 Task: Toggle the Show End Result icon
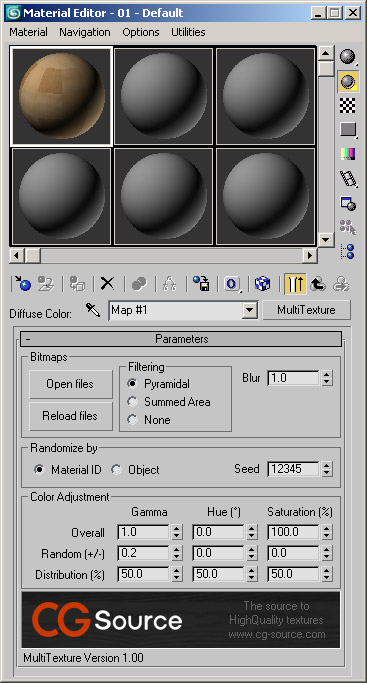coord(295,284)
